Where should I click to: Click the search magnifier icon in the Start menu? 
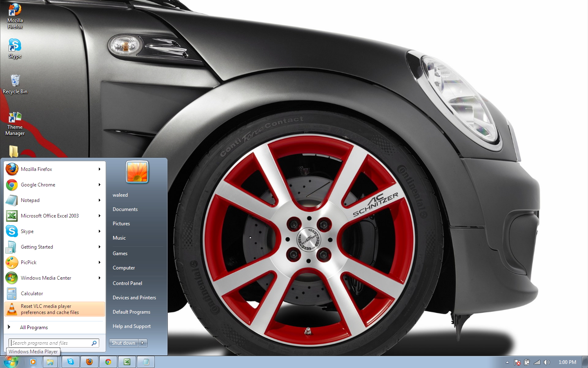pyautogui.click(x=94, y=343)
